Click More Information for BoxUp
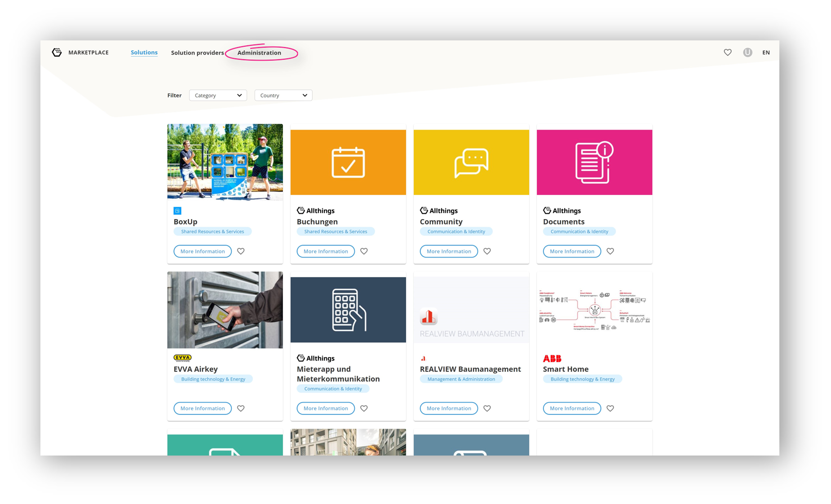 tap(203, 251)
